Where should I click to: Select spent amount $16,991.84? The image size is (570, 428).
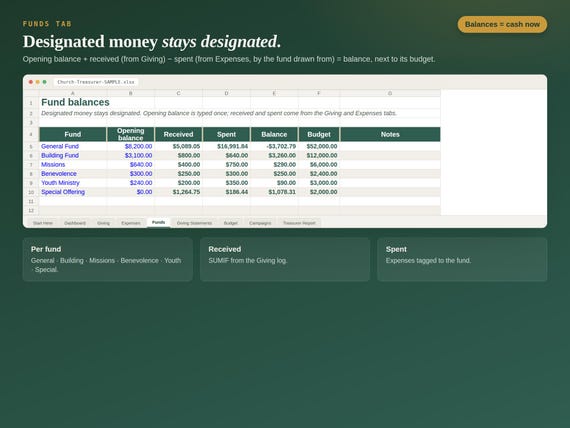(226, 146)
